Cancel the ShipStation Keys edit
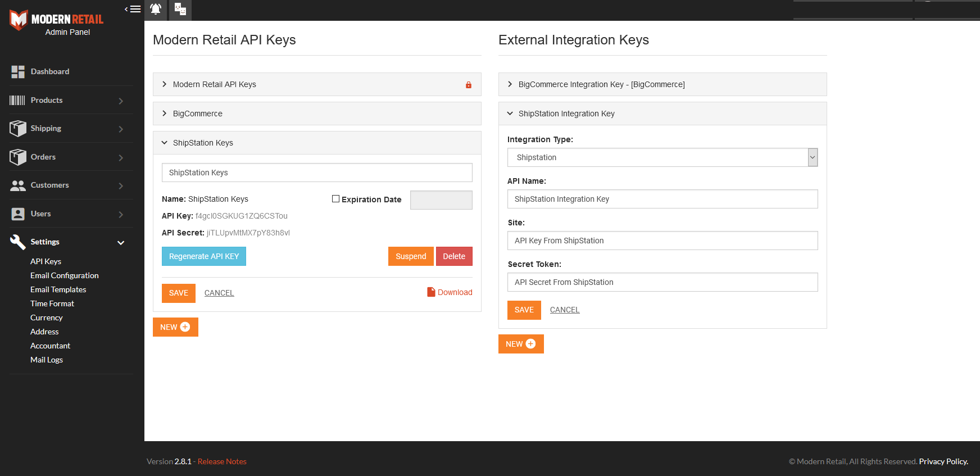Image resolution: width=980 pixels, height=476 pixels. click(219, 293)
